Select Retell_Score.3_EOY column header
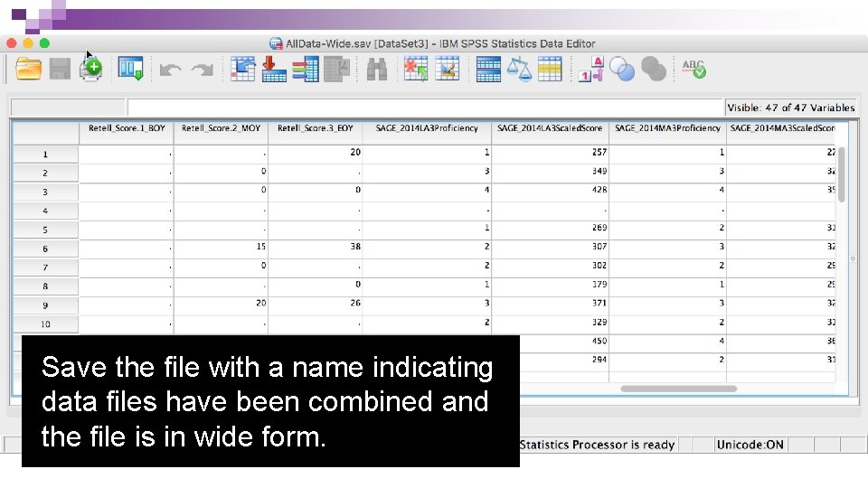Image resolution: width=868 pixels, height=488 pixels. tap(316, 132)
